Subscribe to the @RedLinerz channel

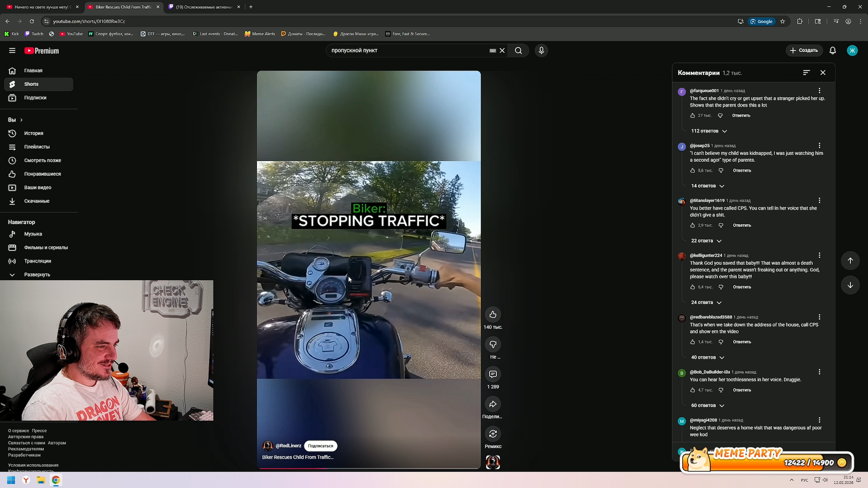(x=320, y=446)
